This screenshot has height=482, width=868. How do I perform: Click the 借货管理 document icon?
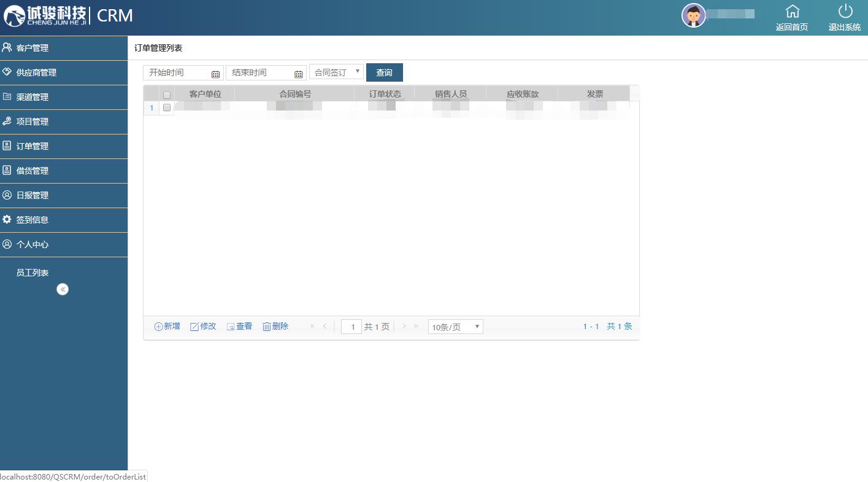(7, 170)
